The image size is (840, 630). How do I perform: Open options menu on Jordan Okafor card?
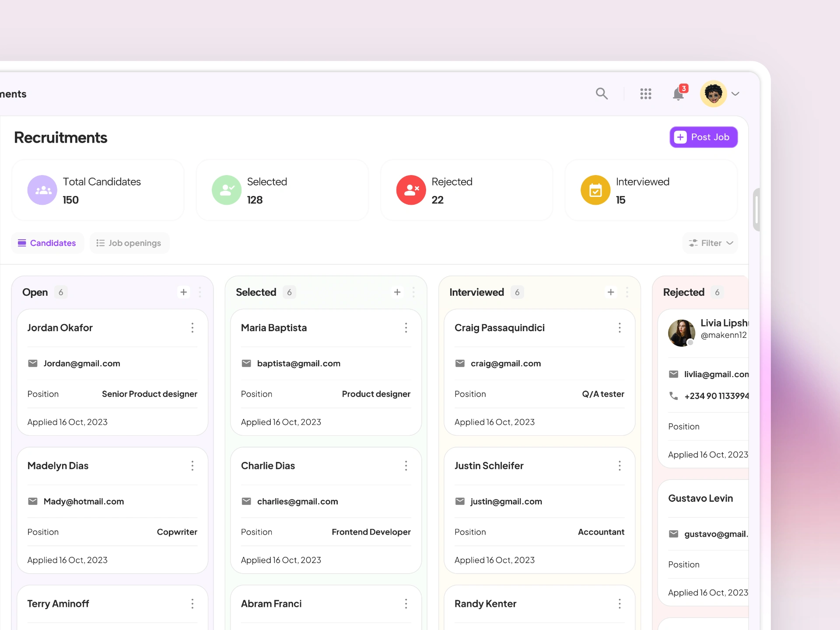point(192,328)
